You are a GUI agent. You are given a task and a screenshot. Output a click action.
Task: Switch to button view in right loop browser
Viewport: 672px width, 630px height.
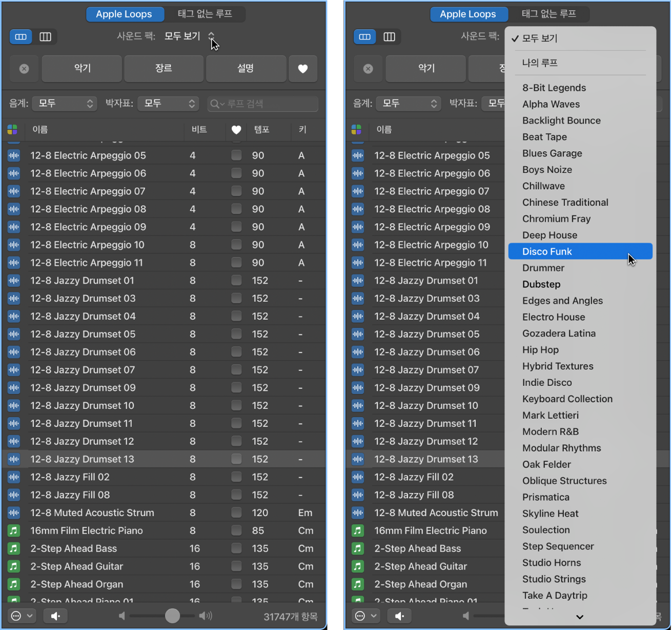click(x=365, y=36)
